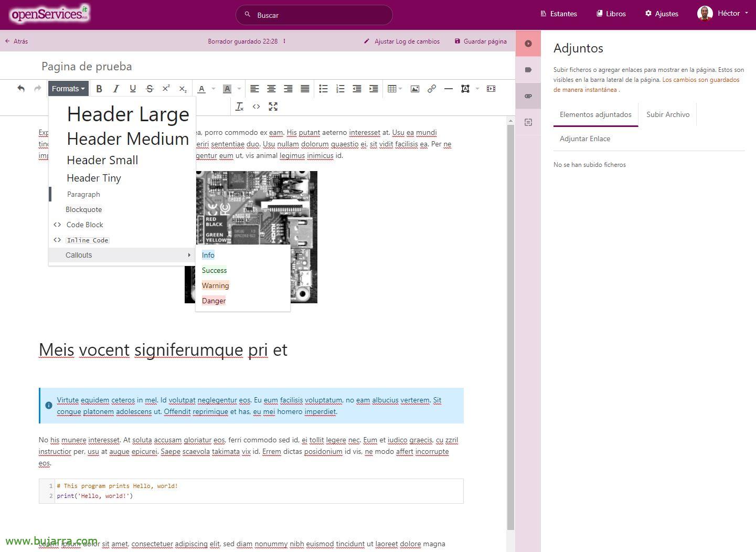Justify the text
Screen dimensions: 756x552
[305, 89]
